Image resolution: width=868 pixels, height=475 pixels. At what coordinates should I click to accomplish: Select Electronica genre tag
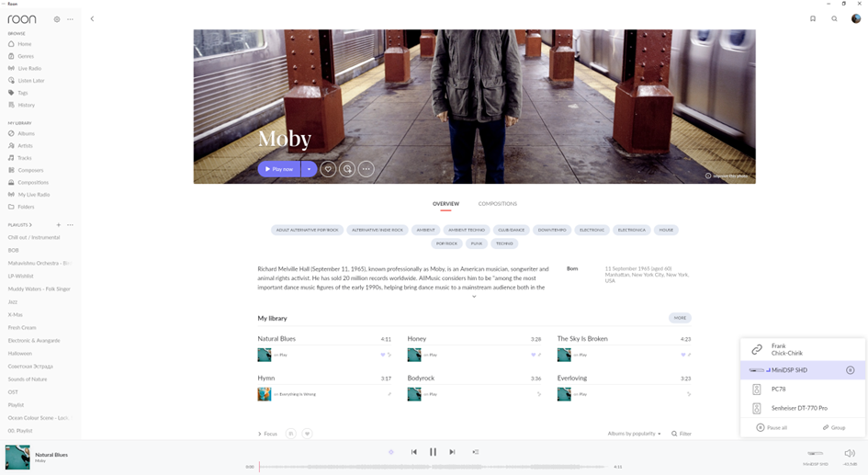pos(632,230)
